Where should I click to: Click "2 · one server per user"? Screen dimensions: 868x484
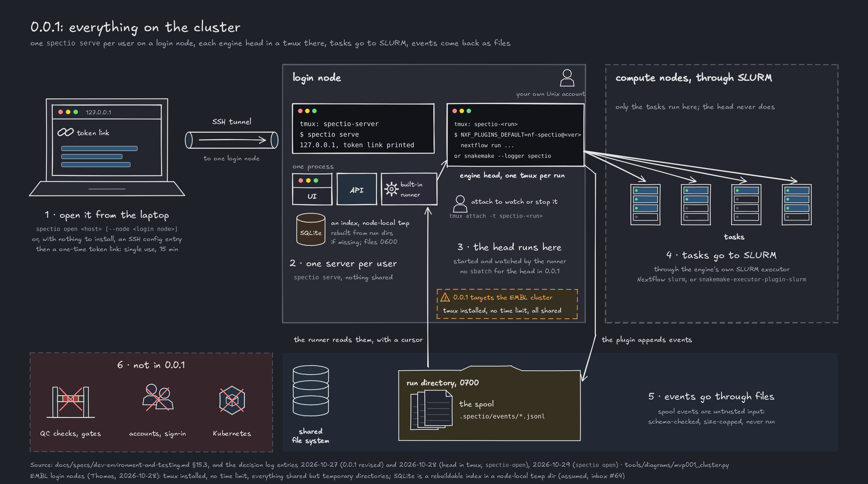[x=343, y=263]
